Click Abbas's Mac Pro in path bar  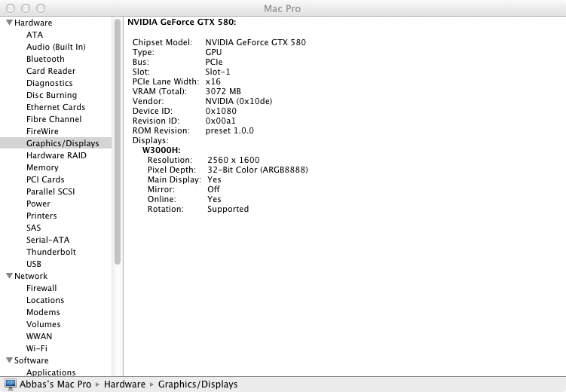click(x=55, y=384)
